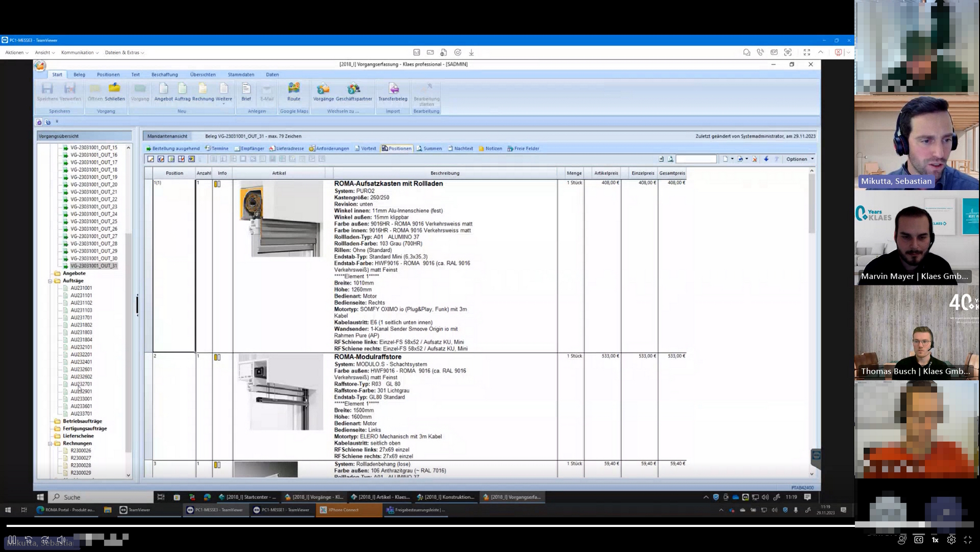This screenshot has width=980, height=552.
Task: Open XPhone Connect taskbar item
Action: (x=350, y=510)
